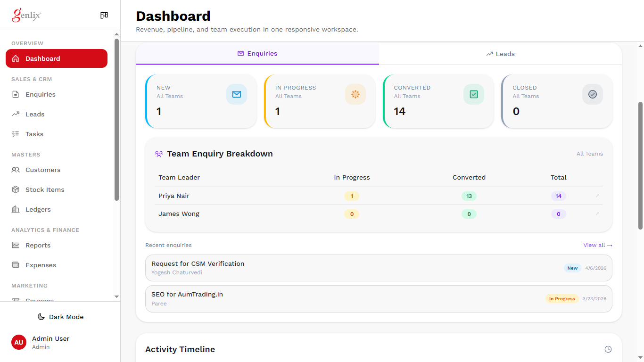Image resolution: width=644 pixels, height=362 pixels.
Task: Collapse sidebar with the panel layout icon
Action: [x=104, y=16]
